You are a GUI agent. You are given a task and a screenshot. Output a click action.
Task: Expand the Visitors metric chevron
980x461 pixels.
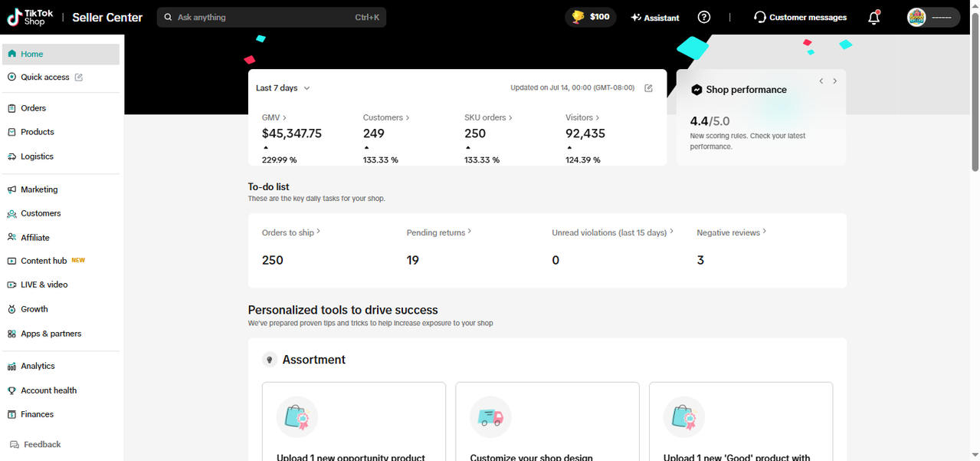point(598,117)
